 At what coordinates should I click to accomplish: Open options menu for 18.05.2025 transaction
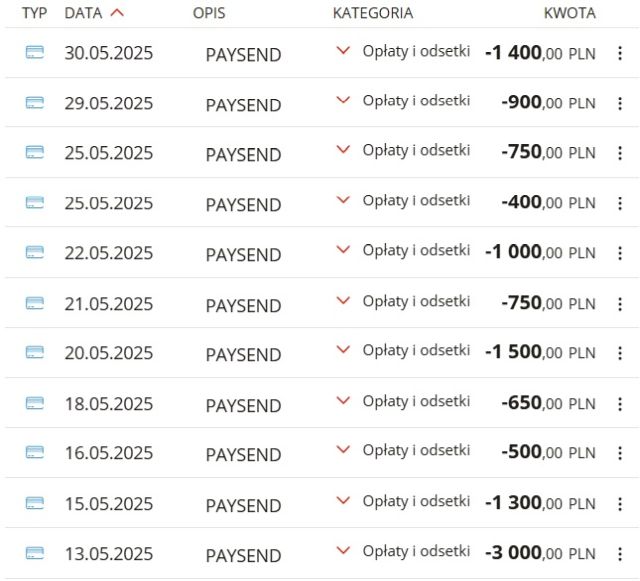(620, 404)
